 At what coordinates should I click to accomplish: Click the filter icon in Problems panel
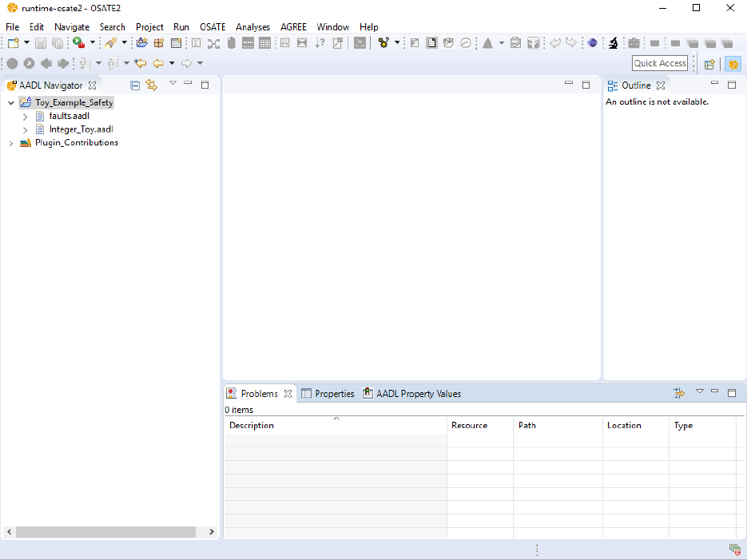point(679,393)
